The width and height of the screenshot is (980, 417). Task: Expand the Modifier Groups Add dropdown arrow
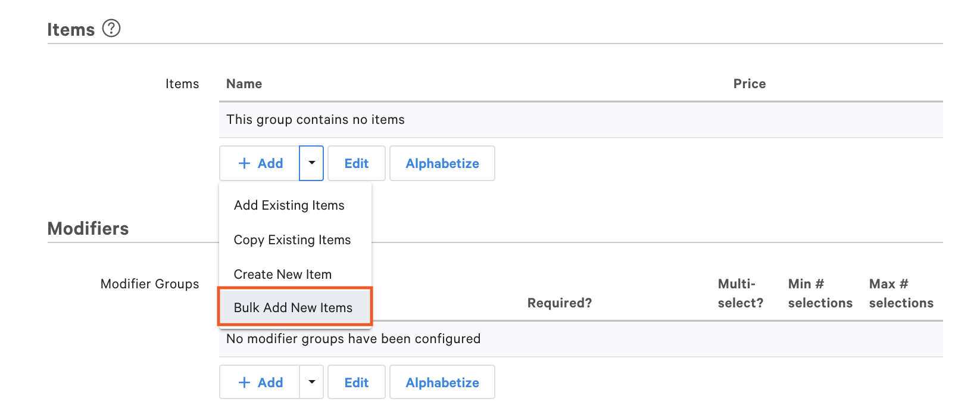(311, 382)
